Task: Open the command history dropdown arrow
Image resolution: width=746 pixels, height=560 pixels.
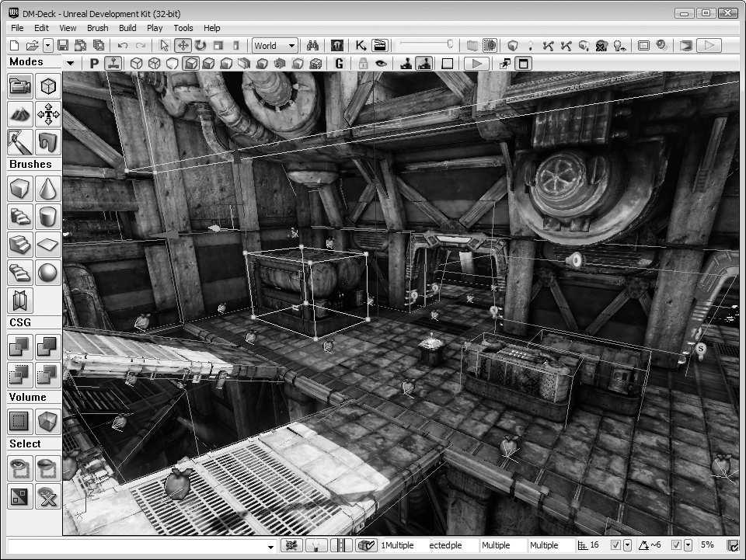Action: pos(270,547)
